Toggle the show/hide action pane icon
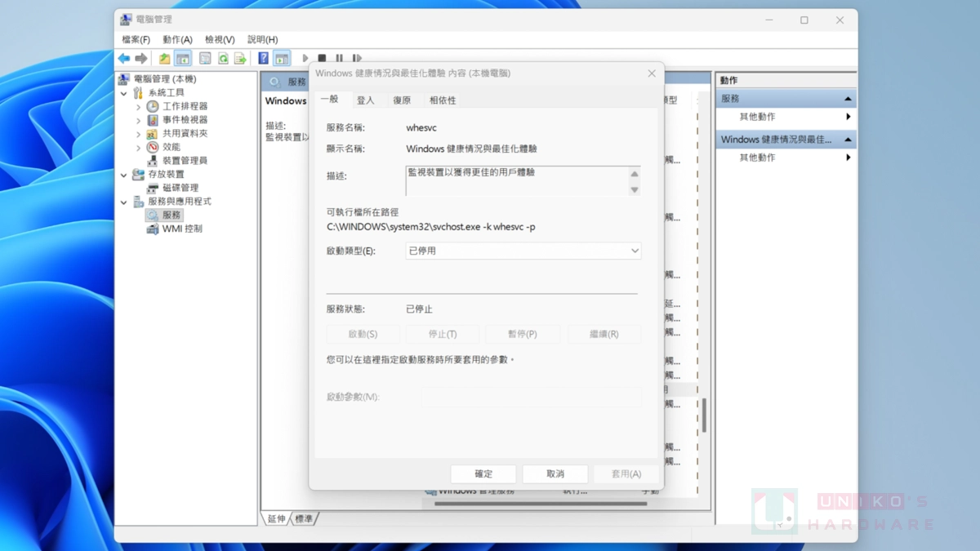Image resolution: width=980 pixels, height=551 pixels. [x=282, y=59]
